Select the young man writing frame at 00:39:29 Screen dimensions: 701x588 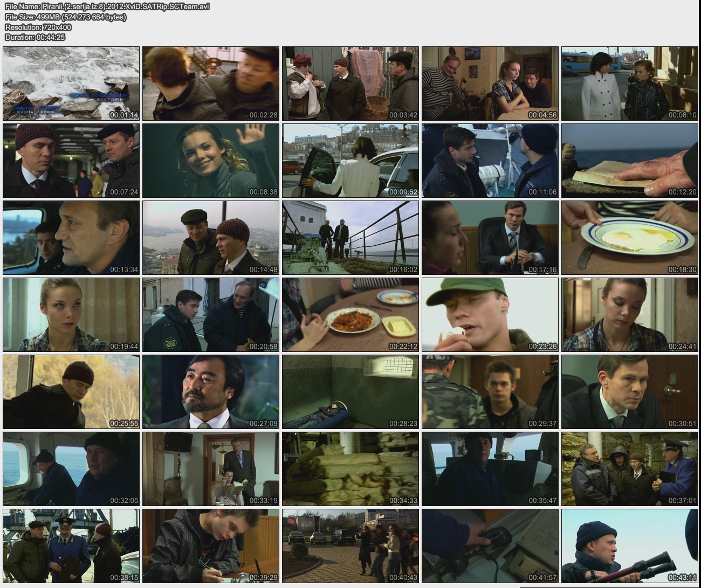tap(211, 546)
